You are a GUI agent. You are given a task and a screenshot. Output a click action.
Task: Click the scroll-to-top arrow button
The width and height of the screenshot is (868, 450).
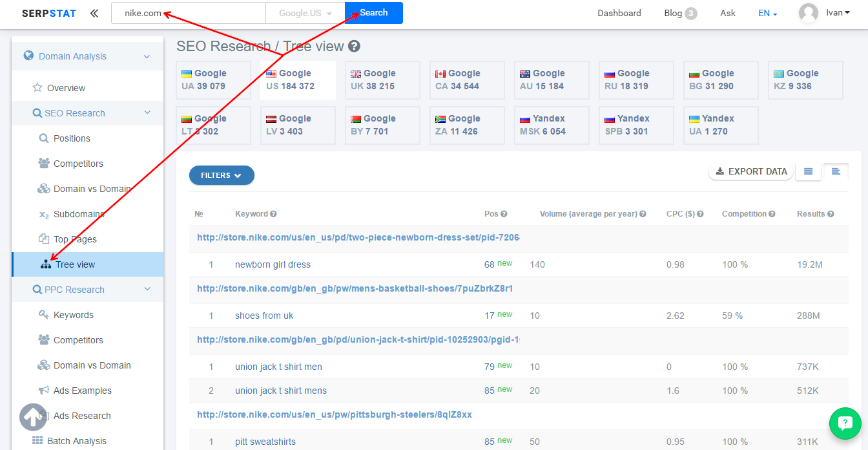(x=33, y=418)
